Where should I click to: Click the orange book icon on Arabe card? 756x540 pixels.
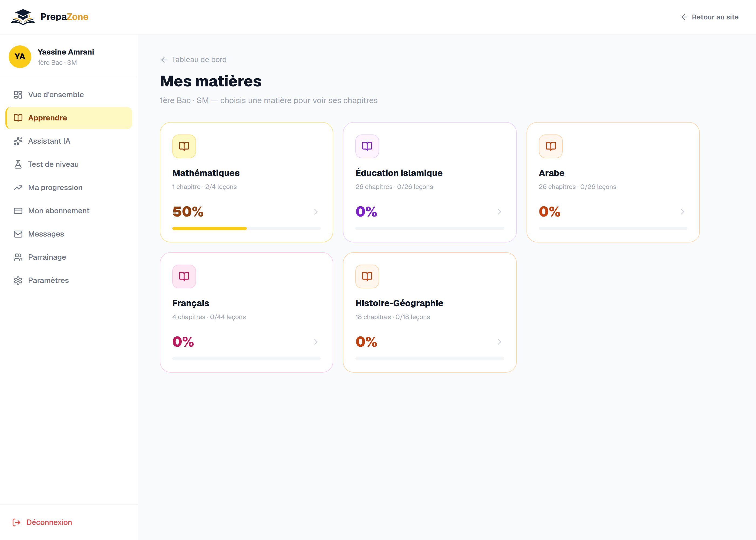tap(551, 146)
